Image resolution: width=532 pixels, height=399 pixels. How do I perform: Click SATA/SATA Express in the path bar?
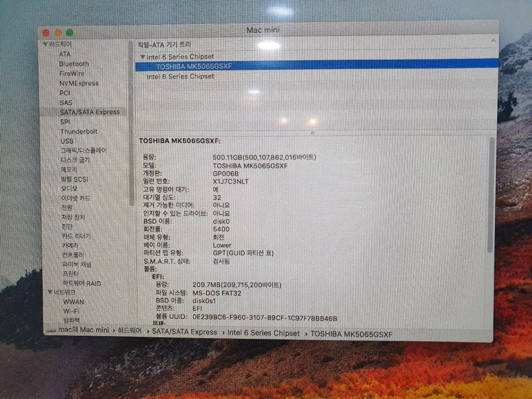[x=185, y=332]
